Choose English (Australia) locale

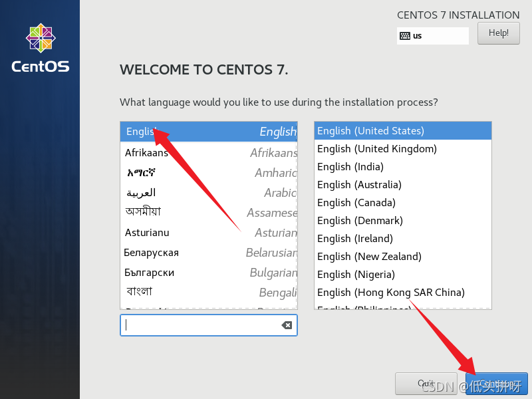(x=403, y=185)
